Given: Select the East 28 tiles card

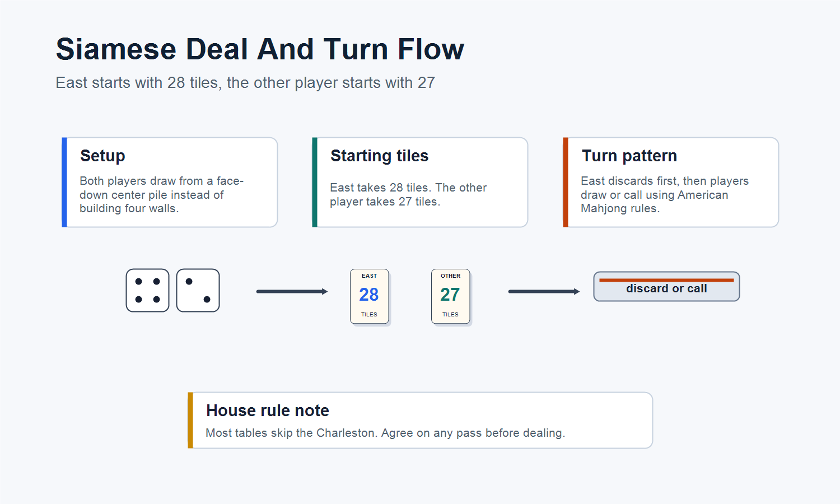Looking at the screenshot, I should [369, 296].
